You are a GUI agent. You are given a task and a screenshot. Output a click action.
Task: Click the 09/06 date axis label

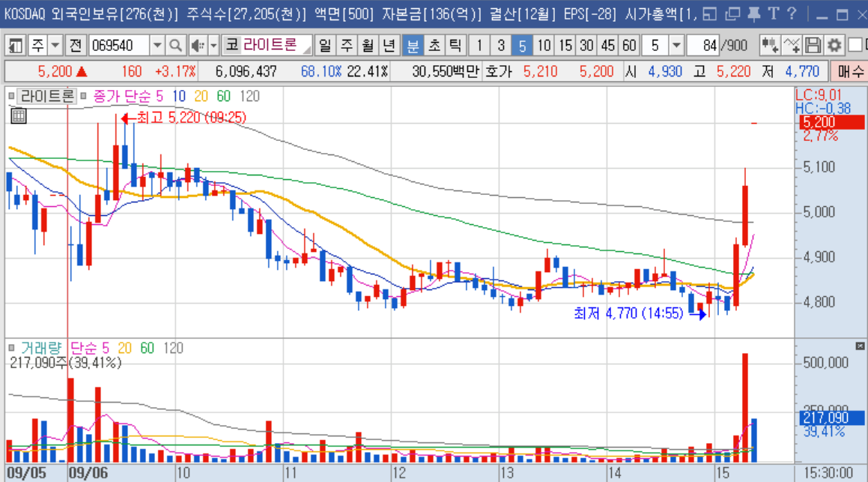click(88, 473)
